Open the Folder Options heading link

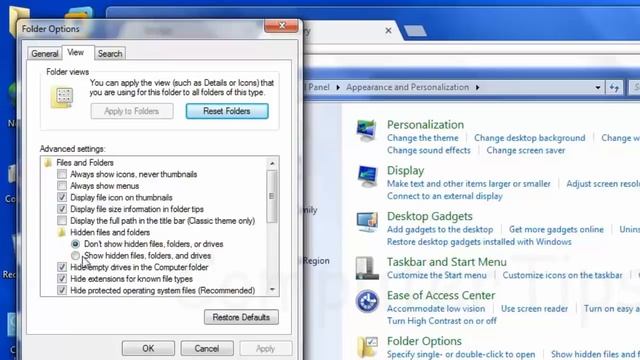424,341
